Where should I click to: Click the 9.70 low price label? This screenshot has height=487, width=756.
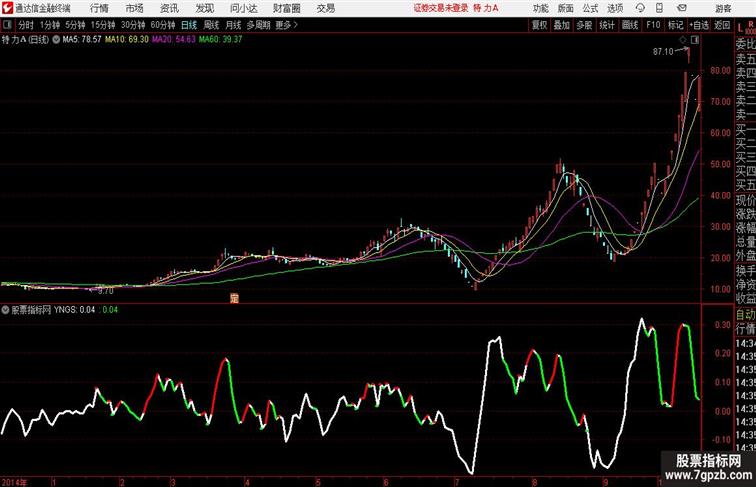pos(106,291)
